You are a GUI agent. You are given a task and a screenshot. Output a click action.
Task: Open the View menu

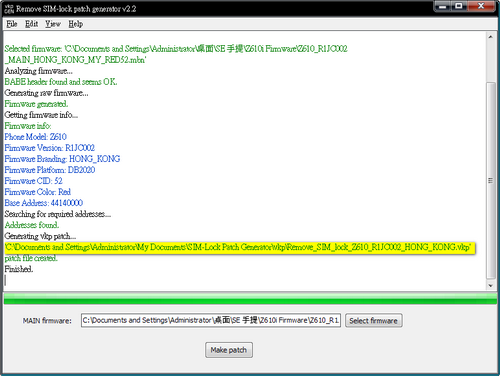[53, 24]
